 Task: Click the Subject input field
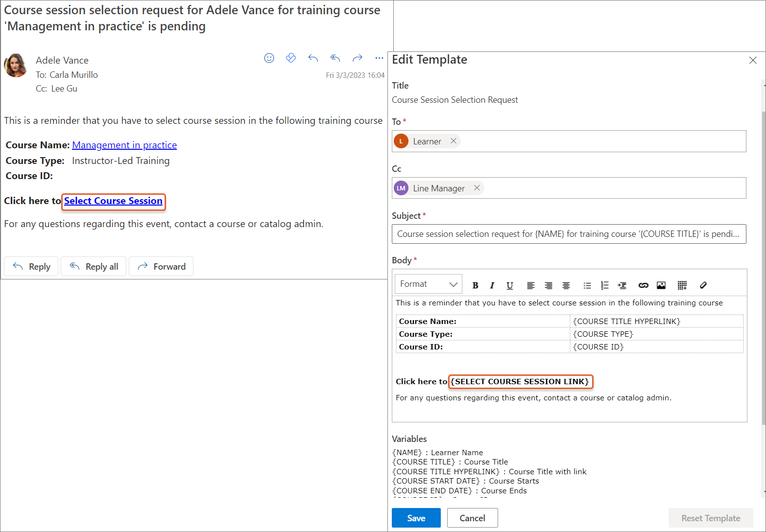(569, 234)
